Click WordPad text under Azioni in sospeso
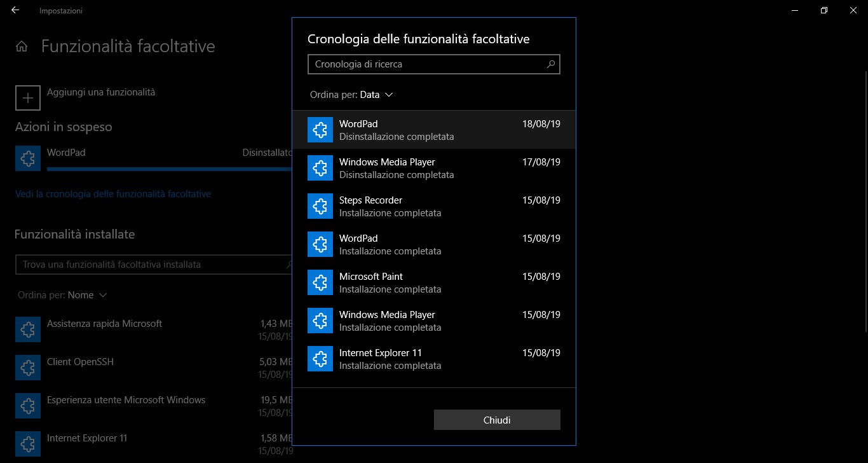 (66, 153)
